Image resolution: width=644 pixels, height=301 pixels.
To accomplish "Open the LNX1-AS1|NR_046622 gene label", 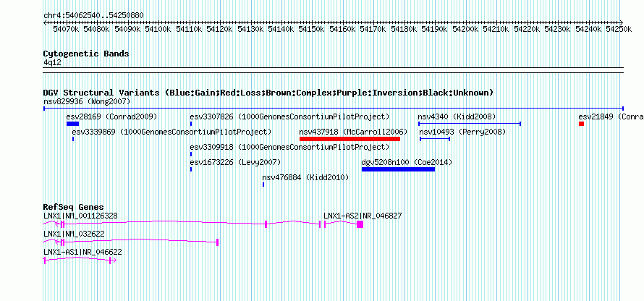I will [82, 252].
